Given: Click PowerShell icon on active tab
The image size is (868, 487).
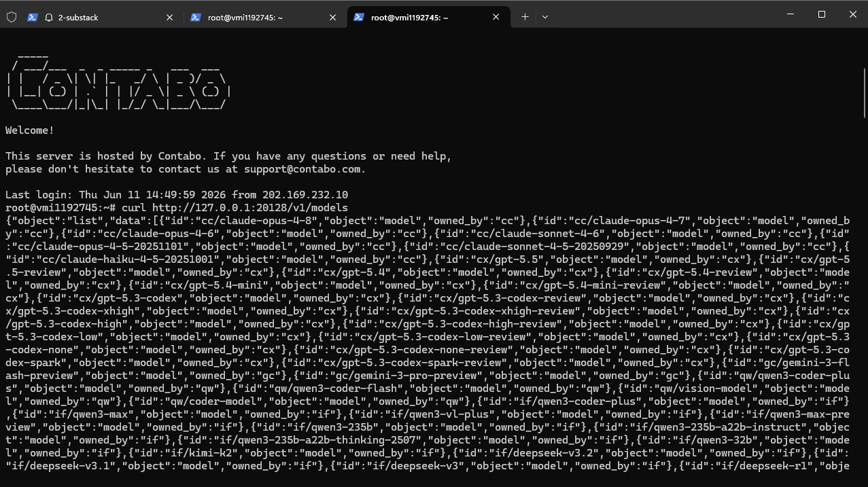Looking at the screenshot, I should tap(358, 18).
